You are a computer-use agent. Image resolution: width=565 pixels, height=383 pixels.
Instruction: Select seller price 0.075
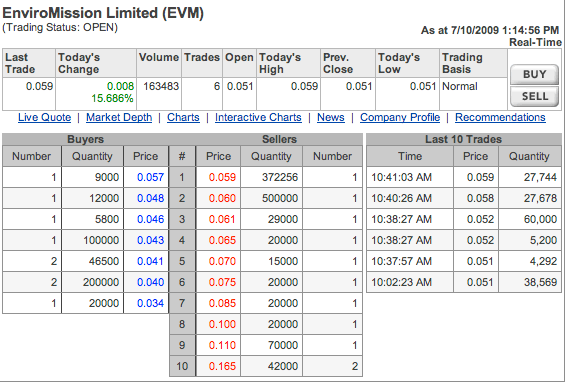(222, 282)
